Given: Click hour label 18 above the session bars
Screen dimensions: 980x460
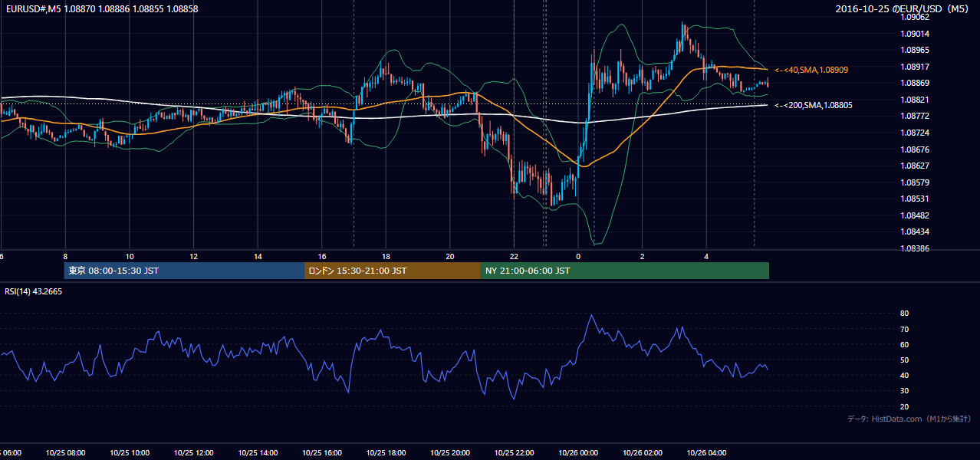Looking at the screenshot, I should (x=386, y=257).
